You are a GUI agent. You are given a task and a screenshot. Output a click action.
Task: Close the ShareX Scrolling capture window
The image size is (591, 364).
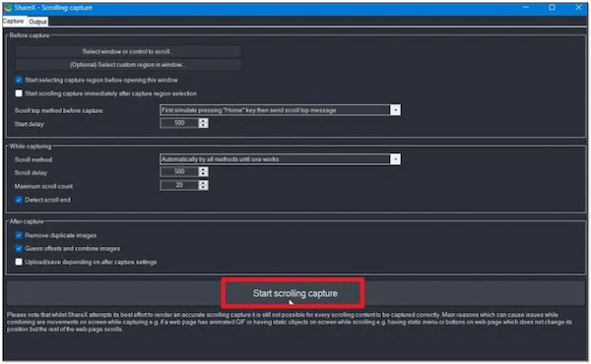[x=578, y=8]
